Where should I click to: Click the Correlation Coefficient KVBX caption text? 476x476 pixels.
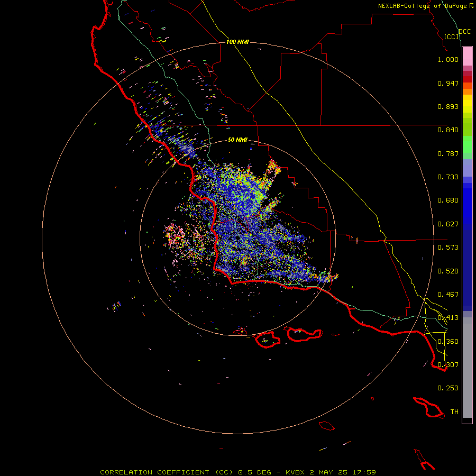(x=238, y=472)
